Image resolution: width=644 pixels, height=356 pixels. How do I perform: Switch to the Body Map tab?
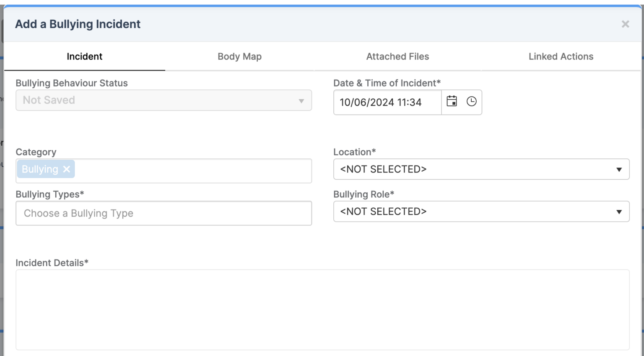(x=239, y=57)
